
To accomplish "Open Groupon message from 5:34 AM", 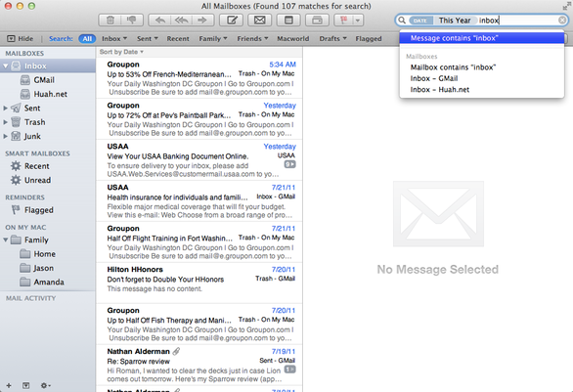I will (x=199, y=78).
